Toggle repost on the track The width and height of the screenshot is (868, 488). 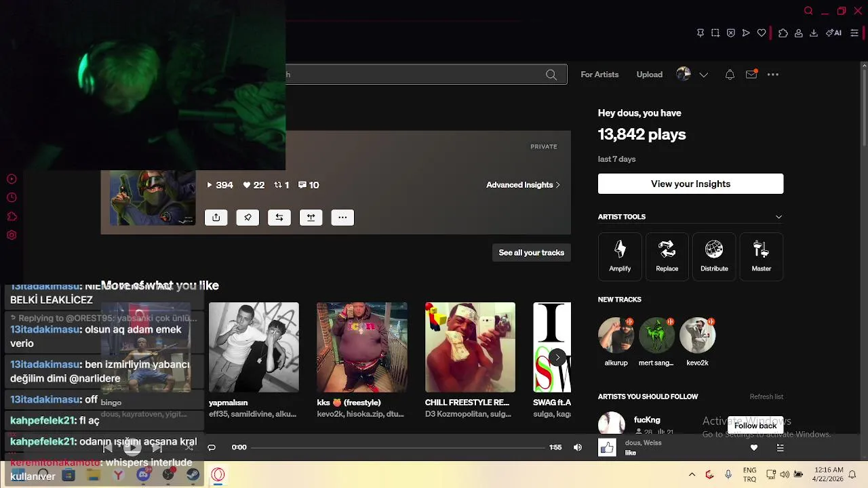pos(279,218)
